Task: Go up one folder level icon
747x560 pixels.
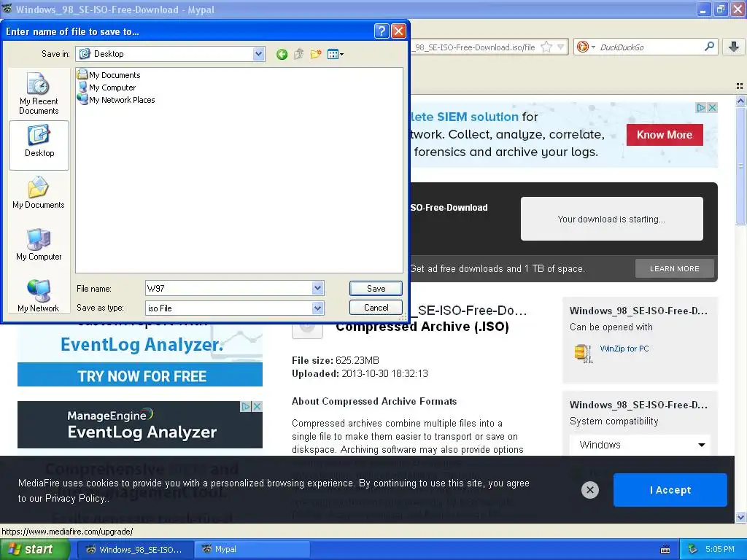Action: point(298,54)
